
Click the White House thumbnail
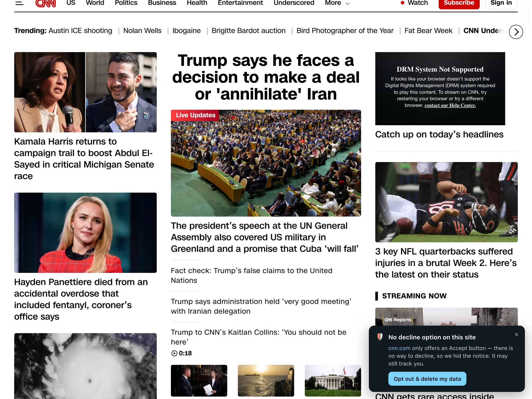pyautogui.click(x=333, y=380)
